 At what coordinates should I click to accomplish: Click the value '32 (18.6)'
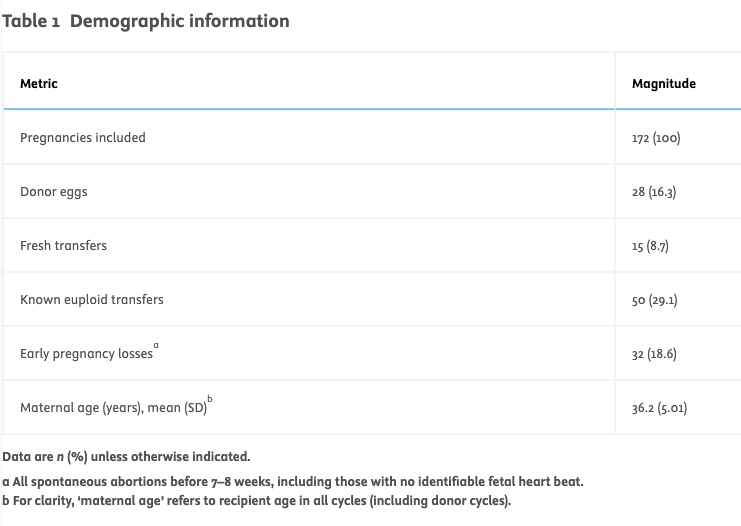point(654,354)
